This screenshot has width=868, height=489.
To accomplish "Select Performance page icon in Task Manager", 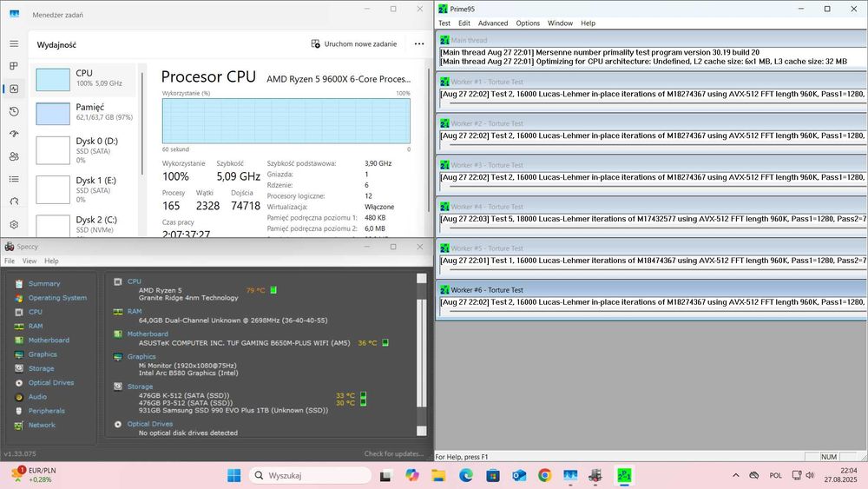I will tap(14, 89).
